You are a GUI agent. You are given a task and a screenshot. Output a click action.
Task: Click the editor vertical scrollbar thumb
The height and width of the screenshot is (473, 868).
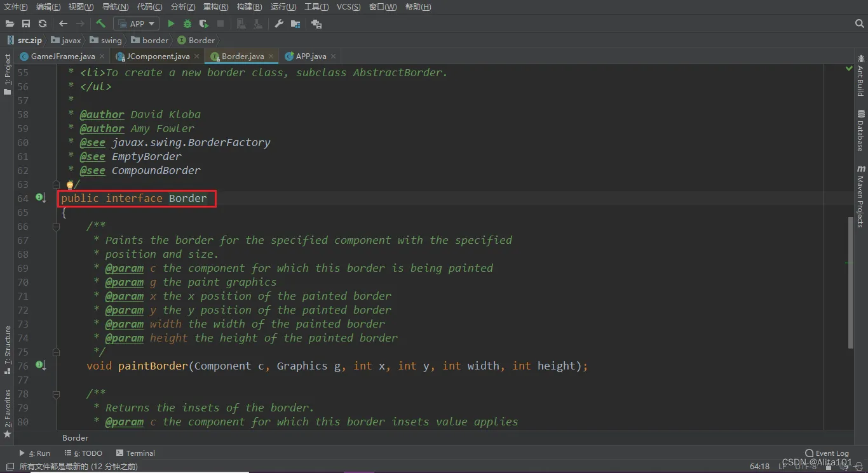(850, 283)
